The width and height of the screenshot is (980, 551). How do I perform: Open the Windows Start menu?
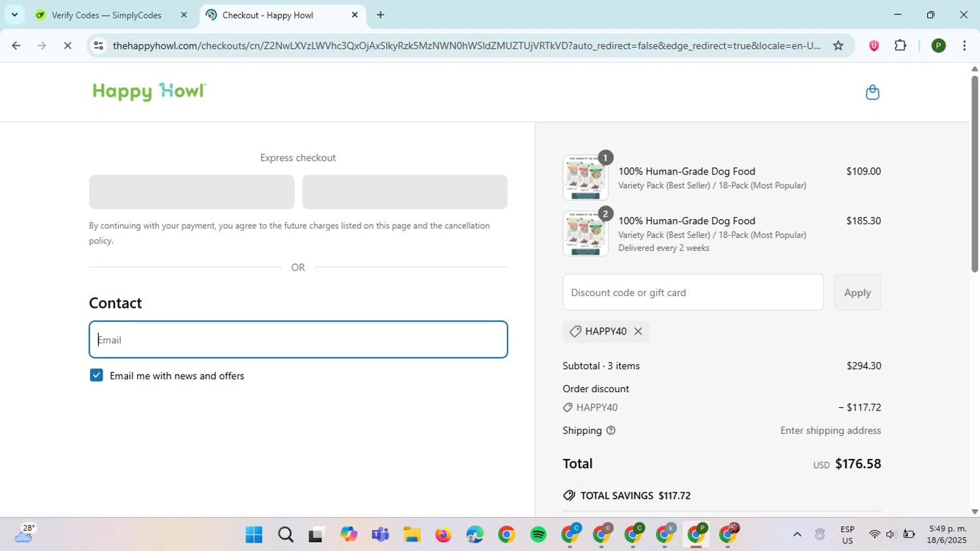[x=254, y=535]
